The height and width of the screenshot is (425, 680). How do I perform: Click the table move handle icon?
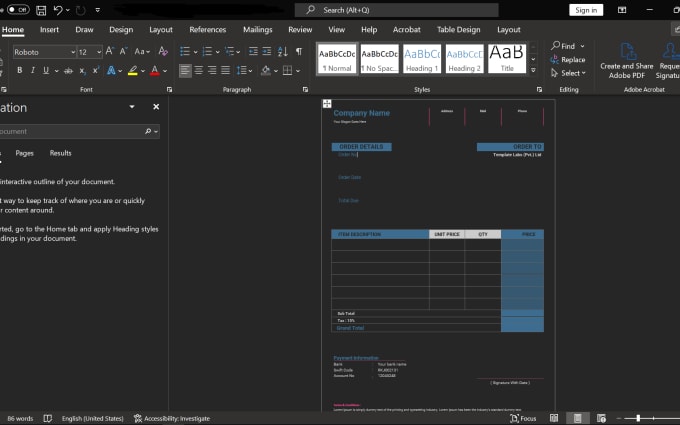[327, 104]
